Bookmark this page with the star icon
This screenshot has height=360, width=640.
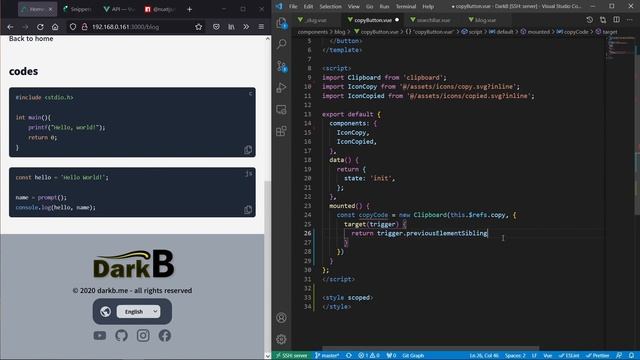pyautogui.click(x=199, y=27)
